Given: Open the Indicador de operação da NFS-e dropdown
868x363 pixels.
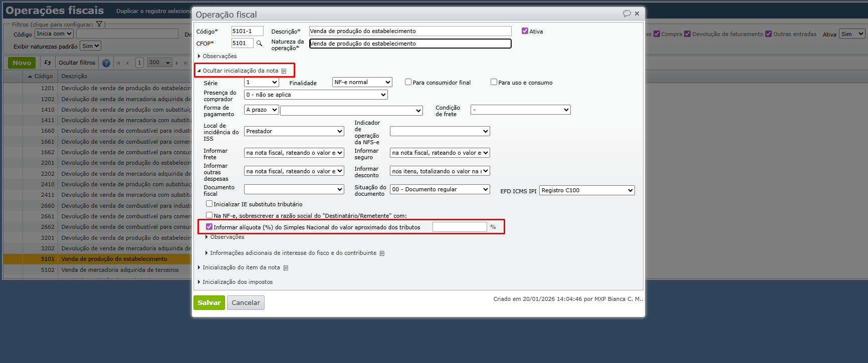Looking at the screenshot, I should click(440, 131).
